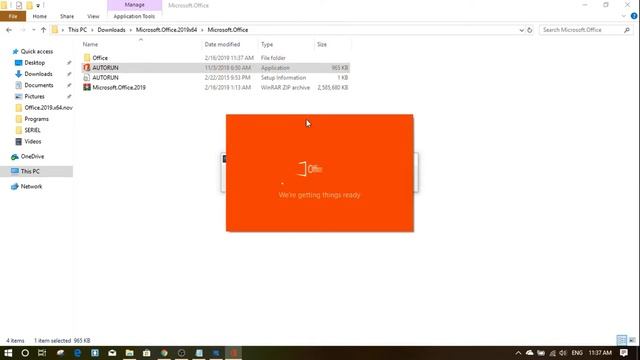Screen dimensions: 640x360
Task: Open OneDrive cloud tray icon
Action: point(530,353)
